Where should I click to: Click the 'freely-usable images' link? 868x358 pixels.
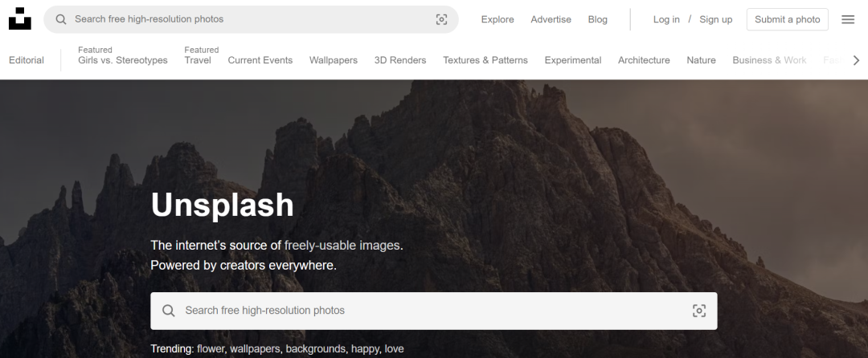click(x=342, y=246)
